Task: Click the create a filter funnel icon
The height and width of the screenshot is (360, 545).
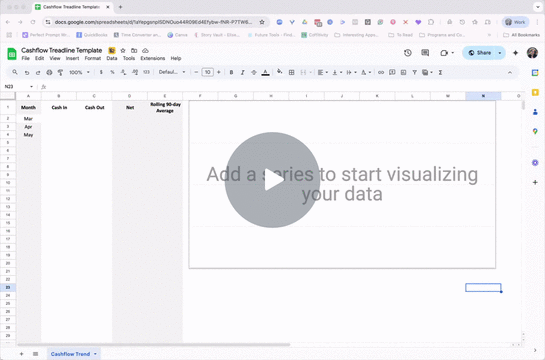Action: tap(414, 72)
